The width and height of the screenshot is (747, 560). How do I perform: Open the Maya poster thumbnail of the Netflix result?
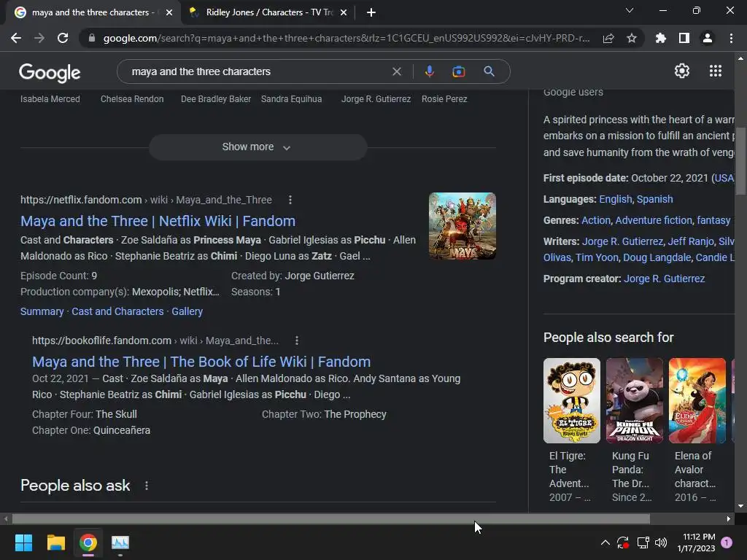tap(462, 226)
